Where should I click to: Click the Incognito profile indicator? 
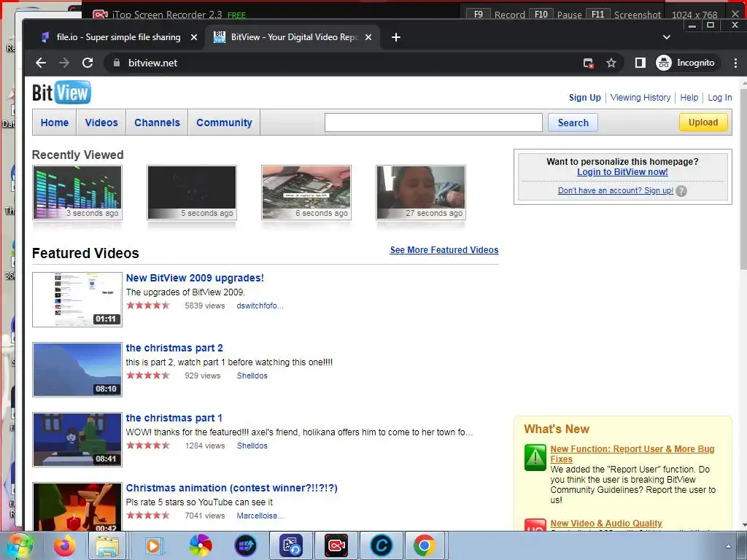tap(686, 63)
